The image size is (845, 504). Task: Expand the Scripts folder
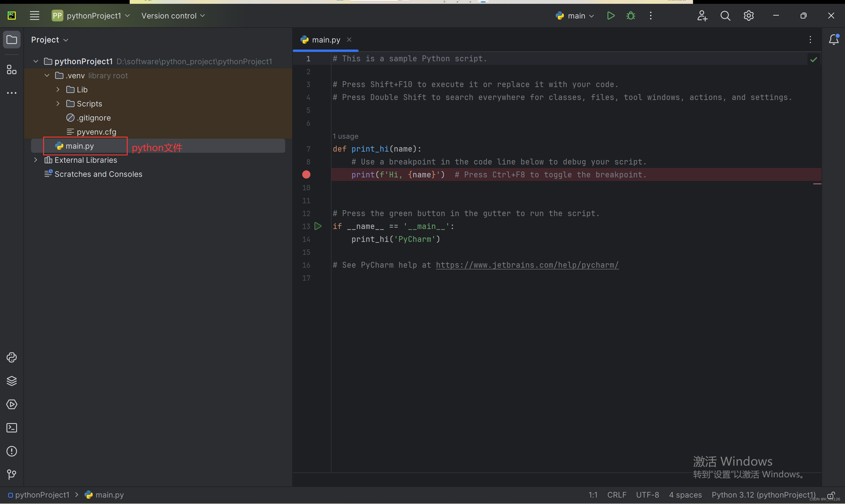[x=58, y=103]
